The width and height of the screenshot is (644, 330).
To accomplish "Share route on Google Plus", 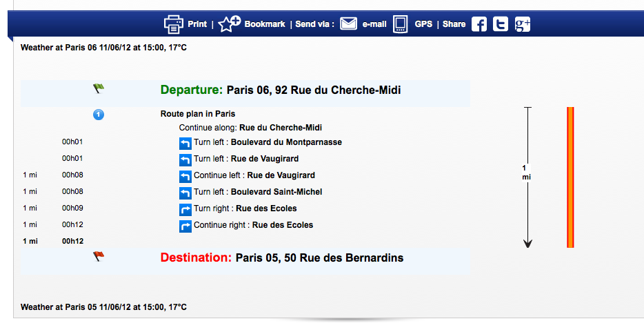I will [x=523, y=24].
